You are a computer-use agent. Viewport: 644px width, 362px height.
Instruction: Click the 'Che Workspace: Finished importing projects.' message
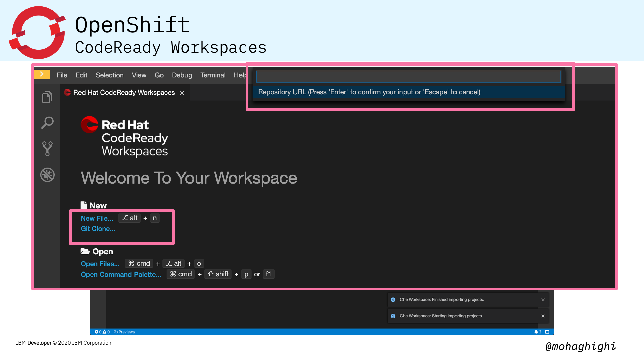442,300
